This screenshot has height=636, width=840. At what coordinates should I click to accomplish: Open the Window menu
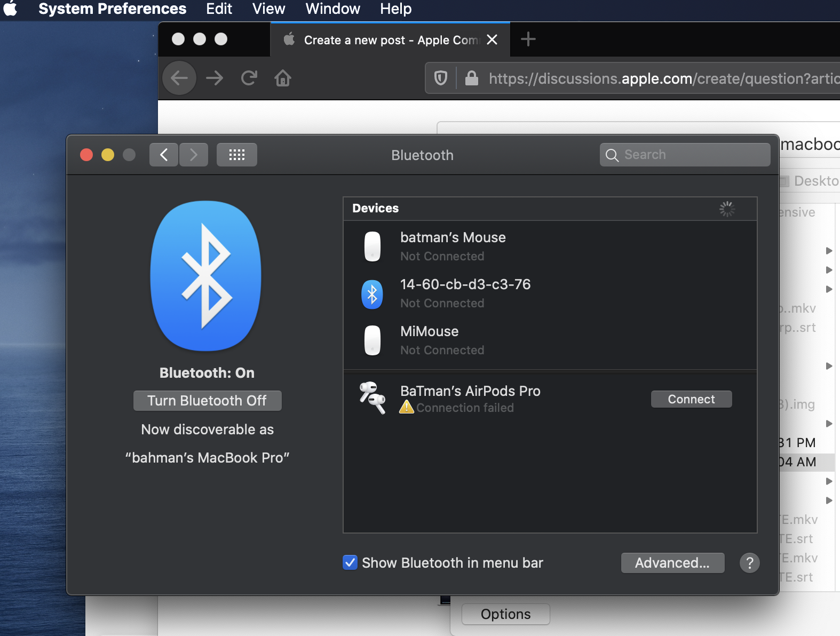332,9
